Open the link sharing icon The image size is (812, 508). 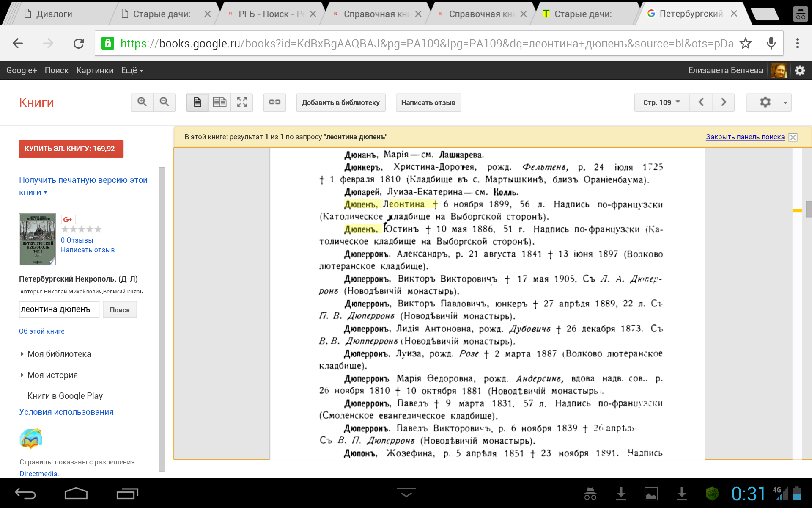click(x=274, y=102)
